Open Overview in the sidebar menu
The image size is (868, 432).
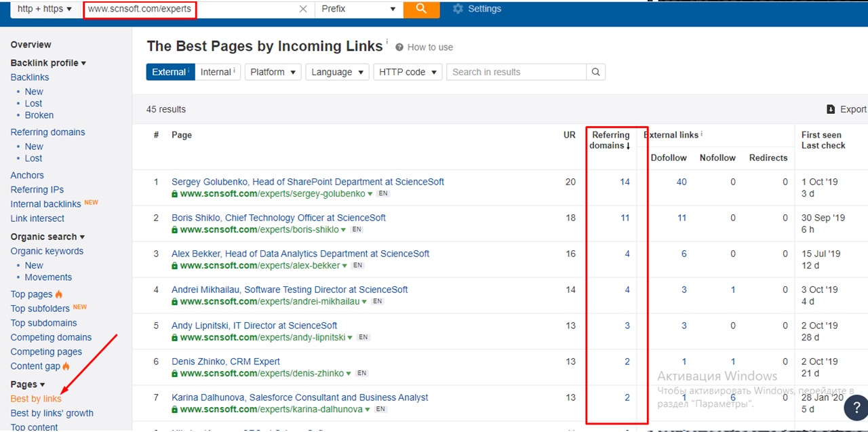click(x=31, y=44)
